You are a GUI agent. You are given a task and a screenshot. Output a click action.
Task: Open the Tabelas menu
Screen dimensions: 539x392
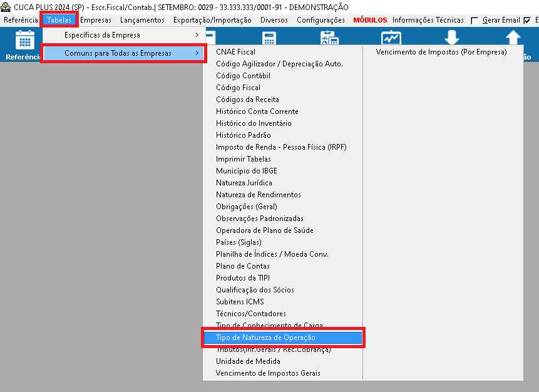59,20
